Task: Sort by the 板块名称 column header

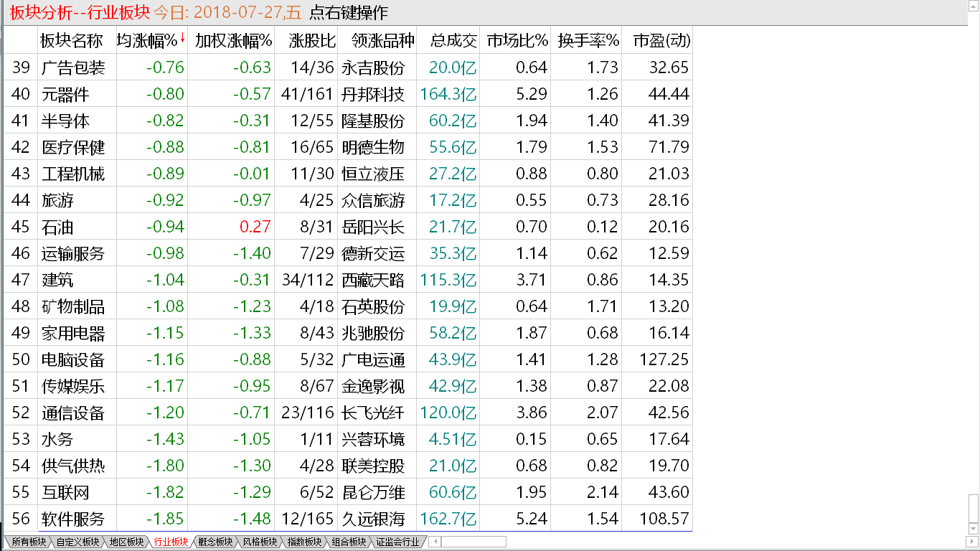Action: (x=72, y=41)
